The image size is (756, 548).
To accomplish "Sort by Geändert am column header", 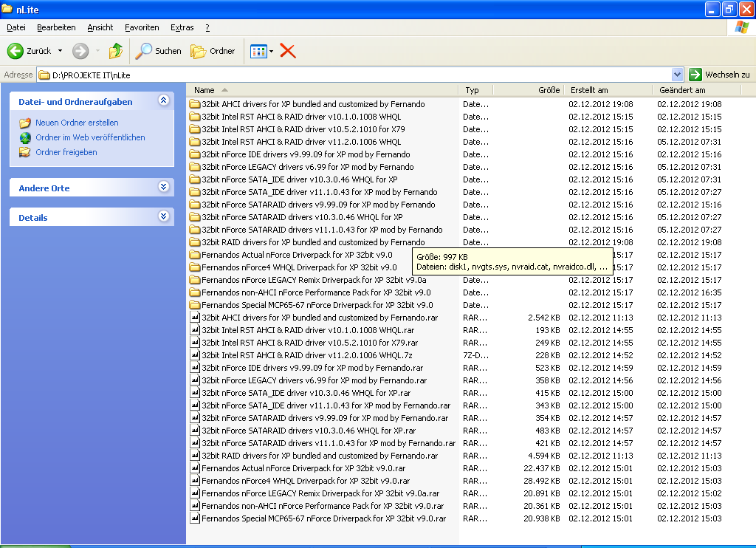I will [x=697, y=90].
